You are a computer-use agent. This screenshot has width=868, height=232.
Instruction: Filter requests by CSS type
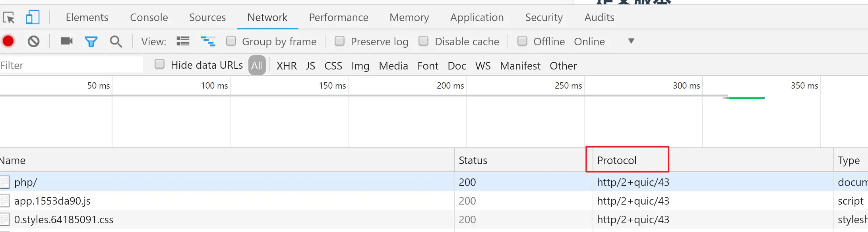click(x=333, y=66)
